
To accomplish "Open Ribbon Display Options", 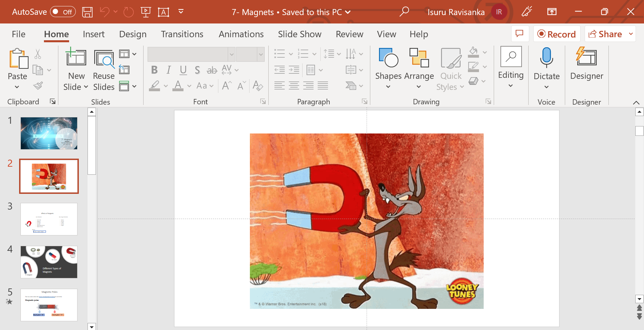I will (x=552, y=12).
